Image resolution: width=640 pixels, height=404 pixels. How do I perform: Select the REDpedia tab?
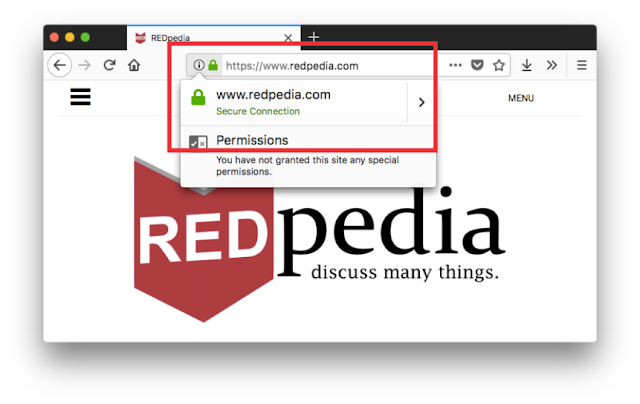point(214,38)
